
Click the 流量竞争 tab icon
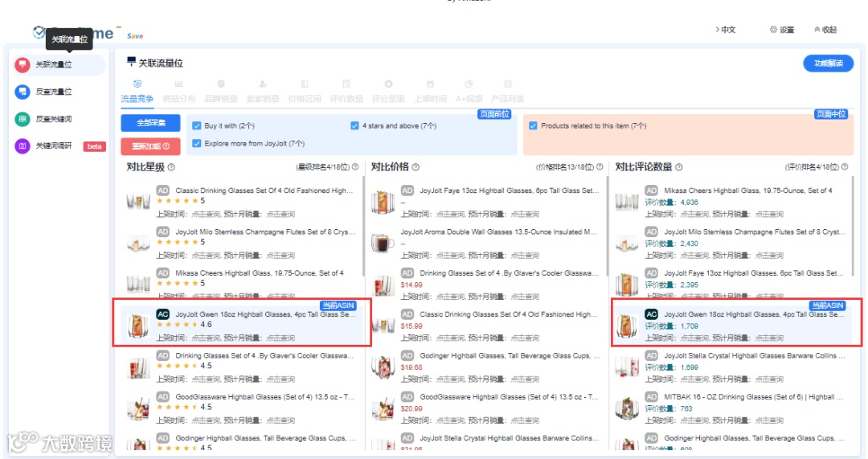pyautogui.click(x=137, y=84)
